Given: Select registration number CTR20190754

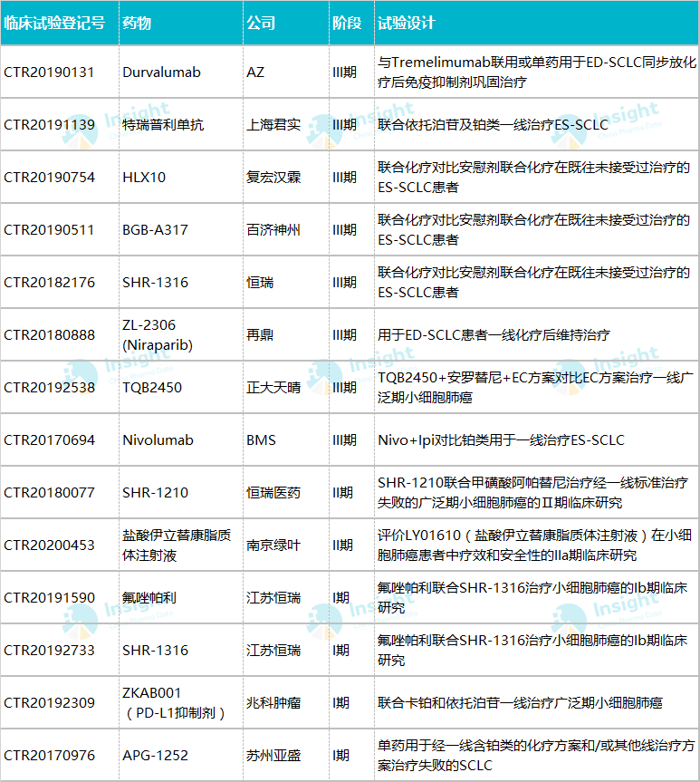Looking at the screenshot, I should pyautogui.click(x=49, y=177).
